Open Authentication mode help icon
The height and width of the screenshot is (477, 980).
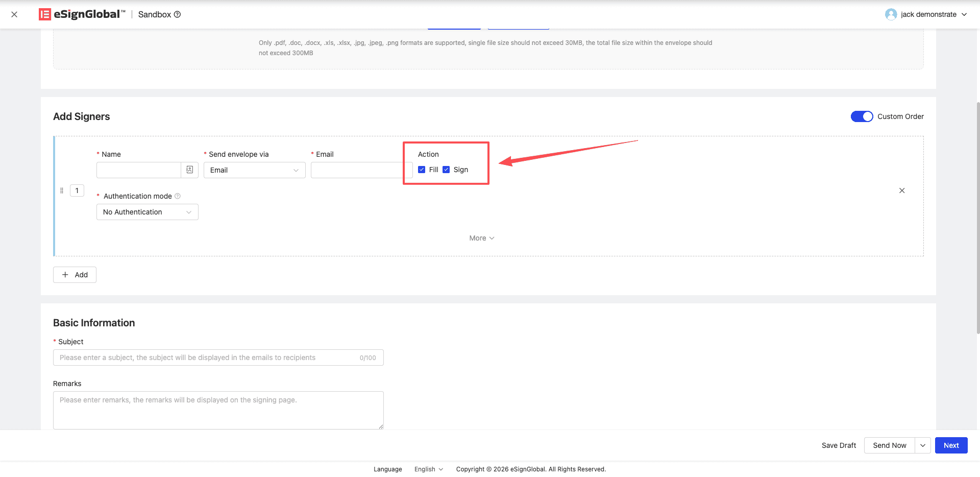(x=178, y=196)
